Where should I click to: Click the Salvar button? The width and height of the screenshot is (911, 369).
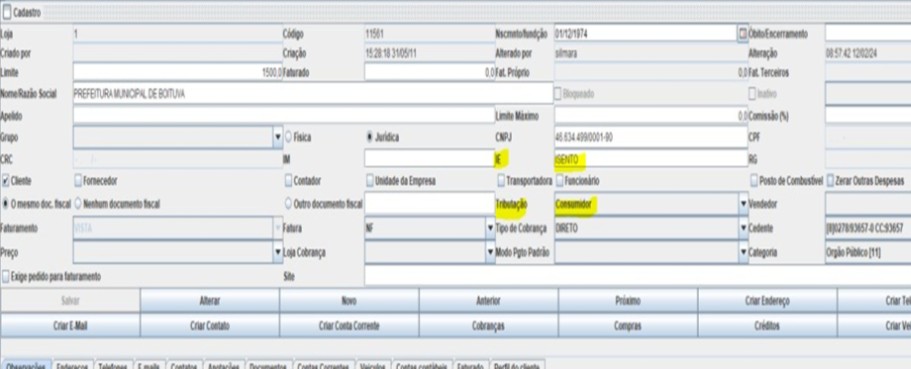click(70, 301)
